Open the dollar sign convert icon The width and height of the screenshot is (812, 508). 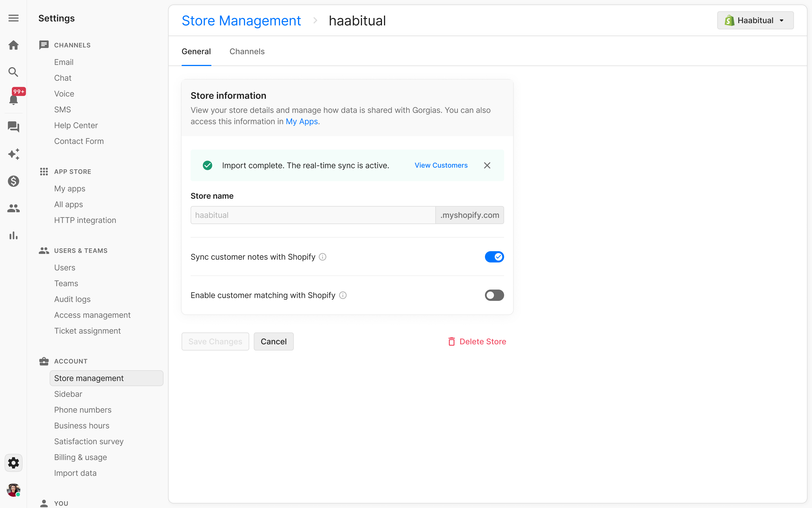point(14,181)
